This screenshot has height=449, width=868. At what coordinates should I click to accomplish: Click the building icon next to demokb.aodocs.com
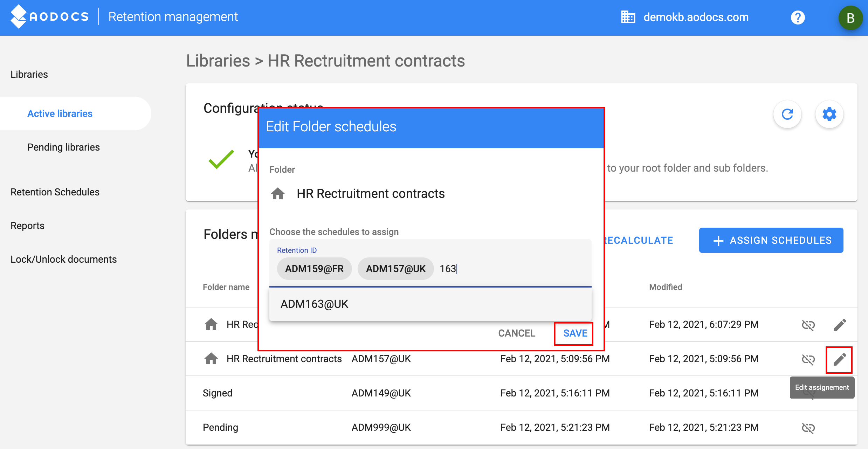click(627, 17)
